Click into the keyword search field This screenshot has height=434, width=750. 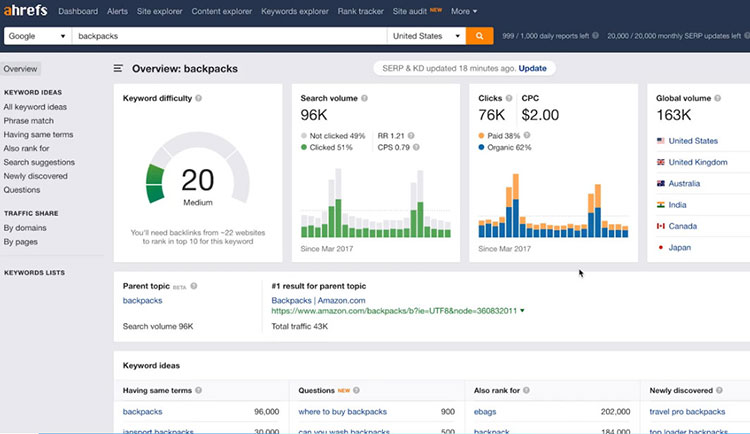pyautogui.click(x=230, y=36)
